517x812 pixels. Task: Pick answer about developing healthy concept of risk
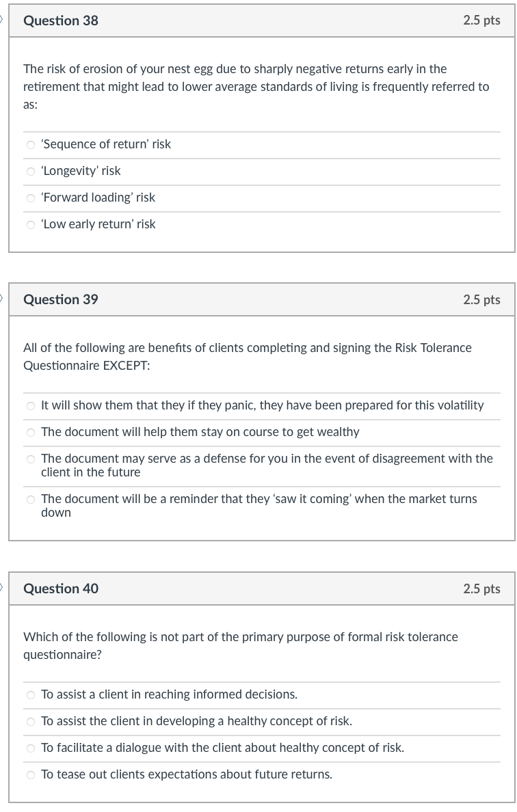(x=30, y=721)
